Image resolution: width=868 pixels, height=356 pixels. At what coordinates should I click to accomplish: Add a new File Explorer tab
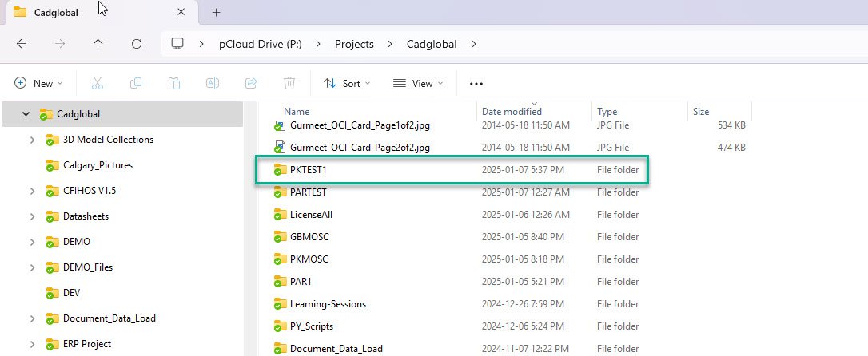click(x=216, y=13)
